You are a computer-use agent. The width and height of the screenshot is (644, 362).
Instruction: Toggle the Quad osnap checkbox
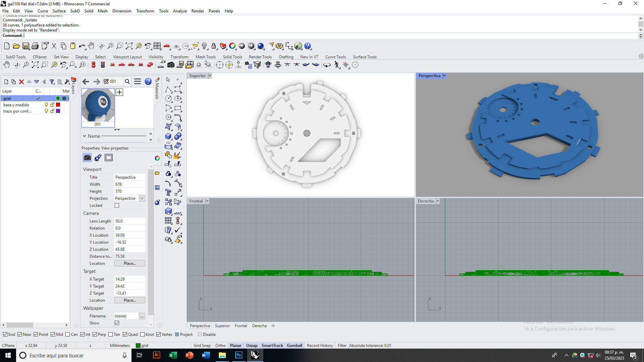[125, 334]
